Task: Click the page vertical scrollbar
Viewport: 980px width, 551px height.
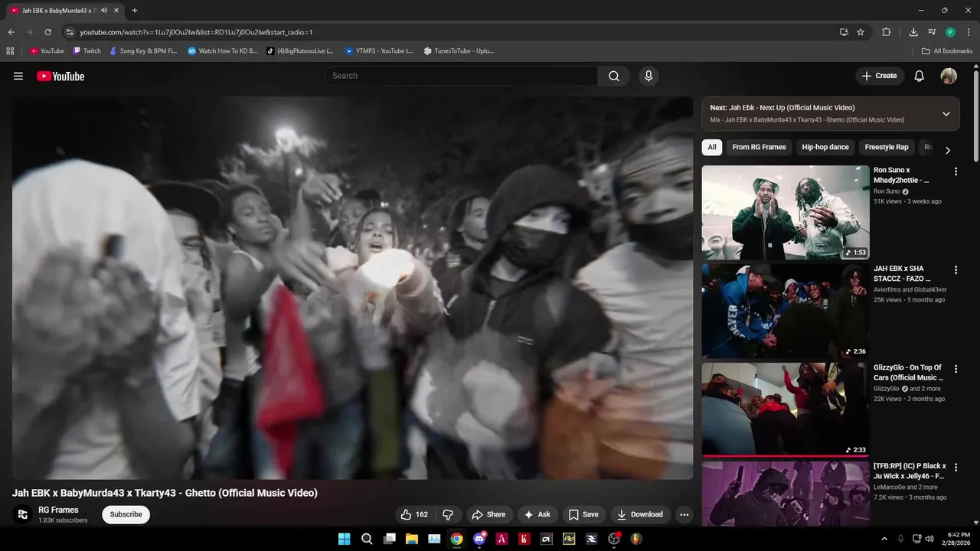Action: tap(976, 115)
